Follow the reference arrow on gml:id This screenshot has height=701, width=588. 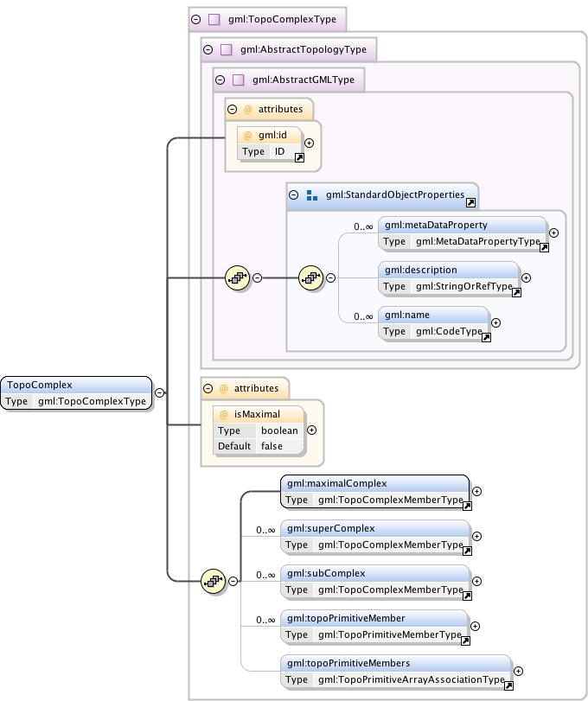(x=299, y=157)
